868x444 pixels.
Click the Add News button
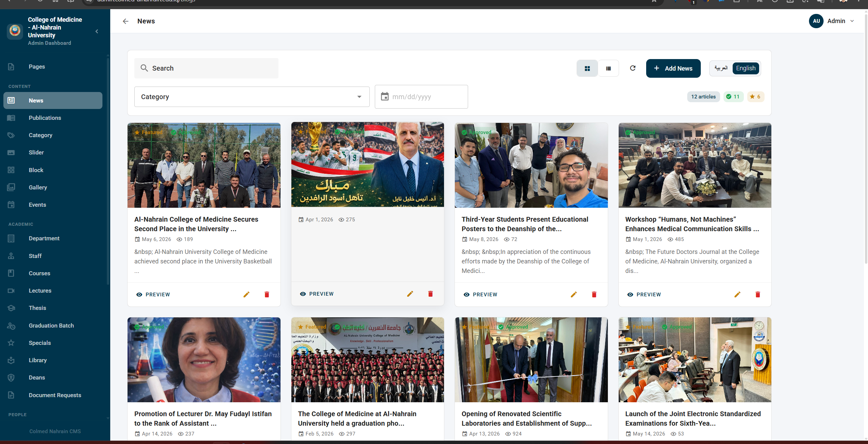[x=673, y=69]
